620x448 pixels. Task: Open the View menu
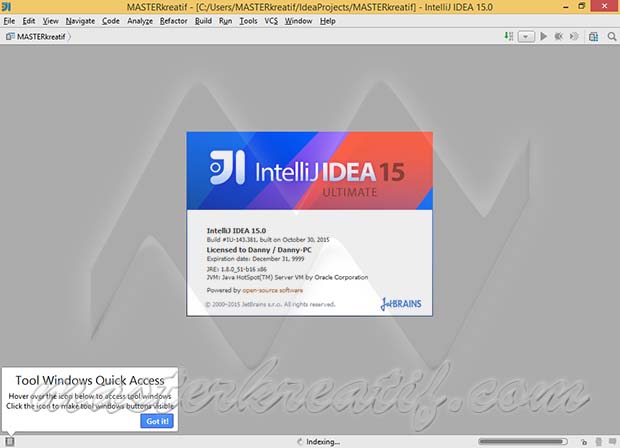51,21
